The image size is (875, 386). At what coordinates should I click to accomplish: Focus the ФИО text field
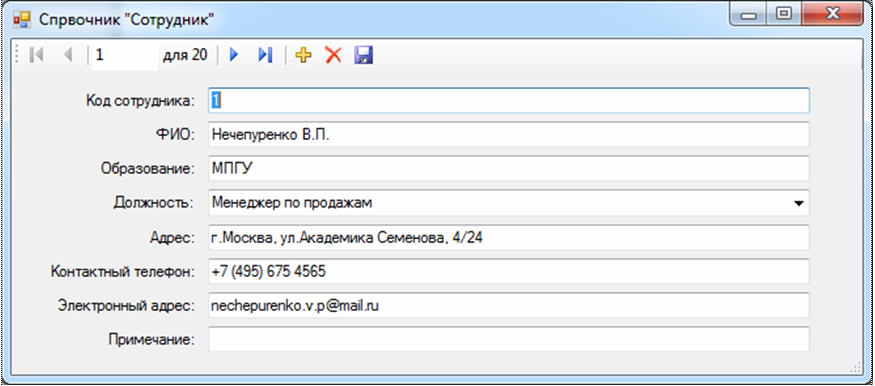(508, 134)
